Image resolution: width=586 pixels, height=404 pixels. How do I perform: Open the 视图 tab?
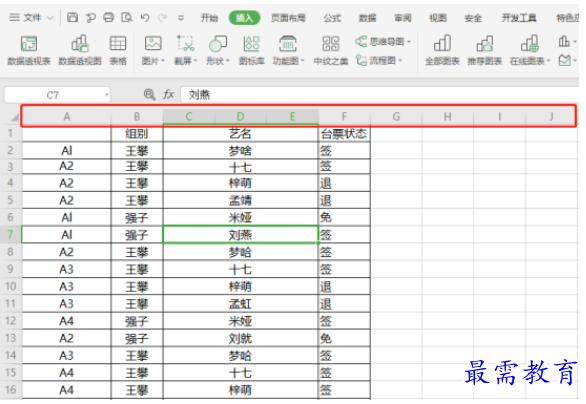click(x=438, y=18)
